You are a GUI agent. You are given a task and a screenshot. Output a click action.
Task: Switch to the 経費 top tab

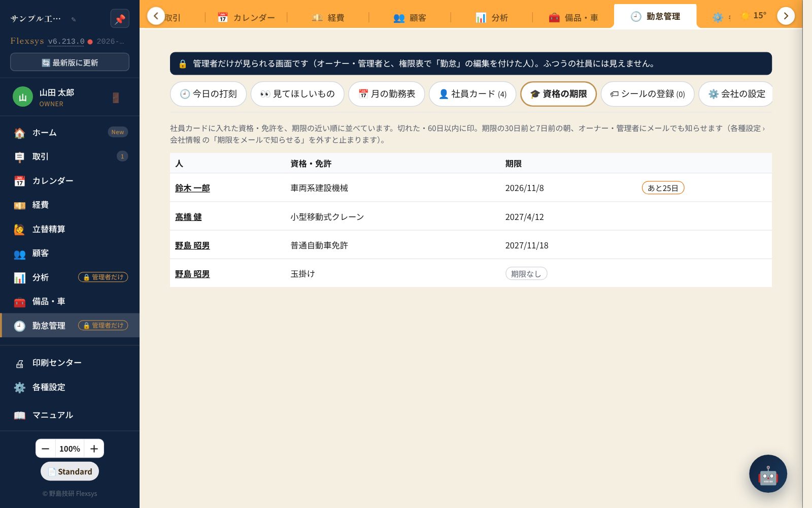(x=328, y=17)
